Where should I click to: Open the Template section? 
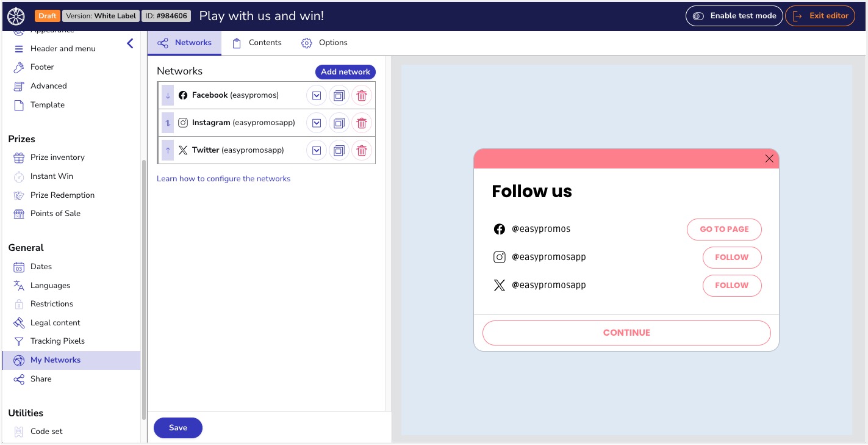pyautogui.click(x=47, y=105)
